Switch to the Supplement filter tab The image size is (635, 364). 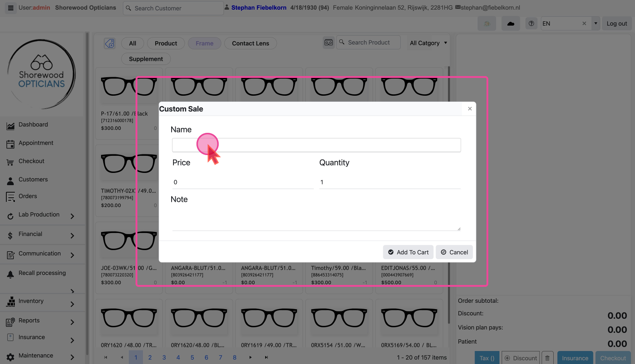coord(146,59)
